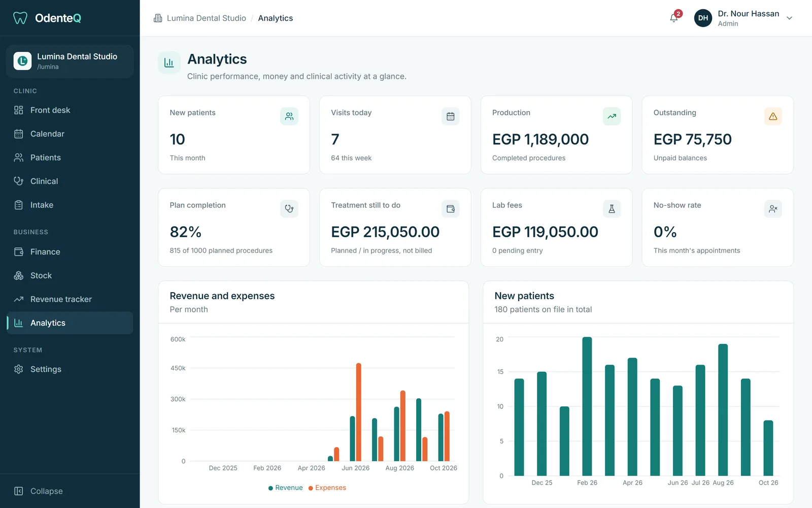This screenshot has width=812, height=508.
Task: Toggle the Expenses series in chart legend
Action: 327,488
